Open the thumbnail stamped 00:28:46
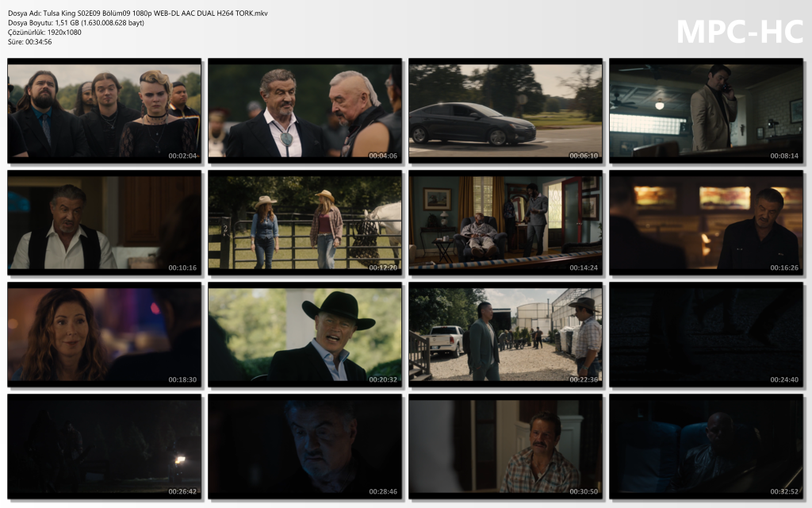 tap(305, 446)
